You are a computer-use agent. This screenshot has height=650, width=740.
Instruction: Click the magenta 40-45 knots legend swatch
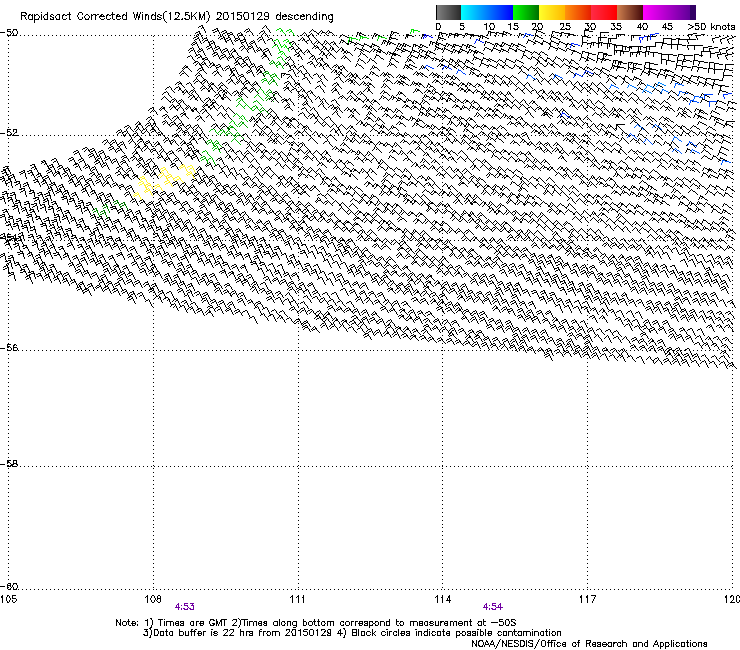click(656, 12)
